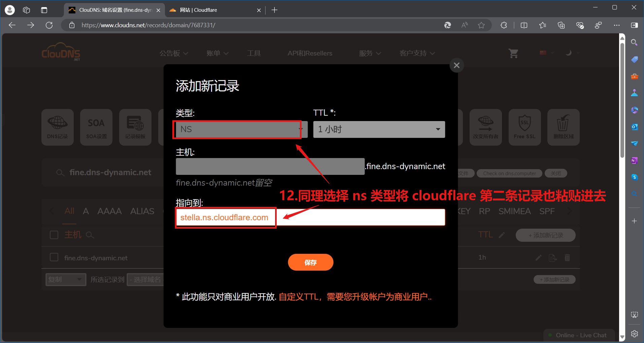
Task: Open the 复制 action dropdown
Action: (x=66, y=279)
